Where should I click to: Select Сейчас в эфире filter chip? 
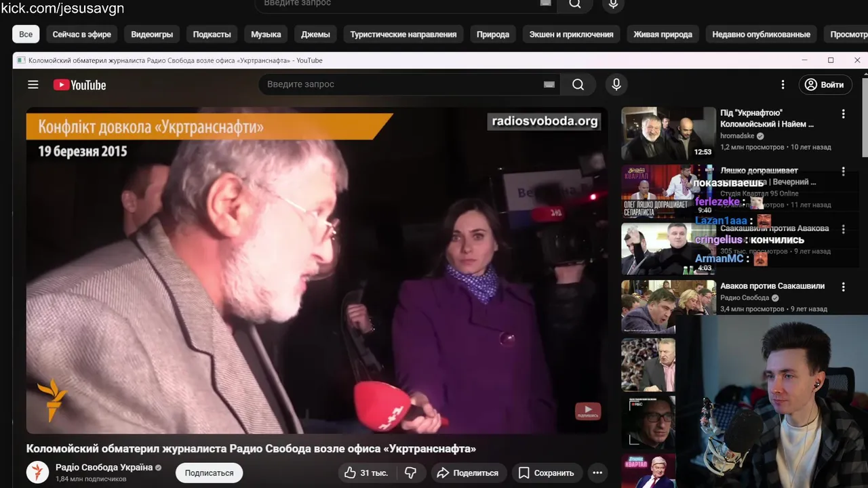81,34
